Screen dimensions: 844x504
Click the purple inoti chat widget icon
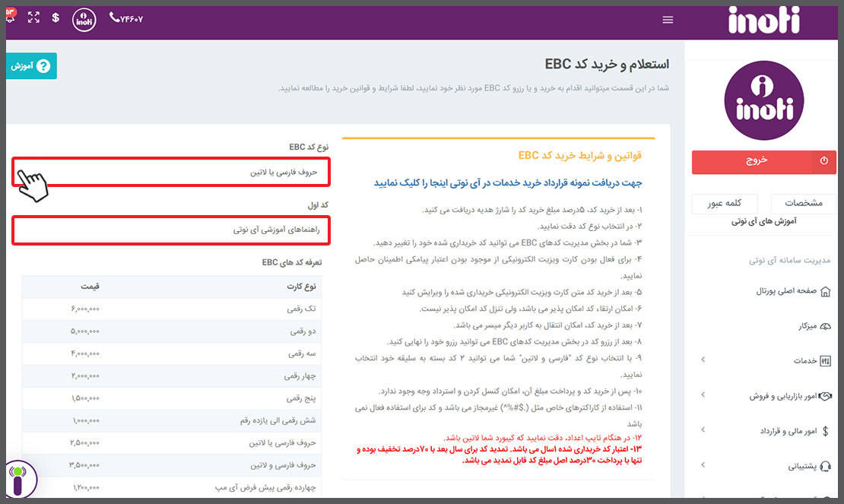point(19,479)
